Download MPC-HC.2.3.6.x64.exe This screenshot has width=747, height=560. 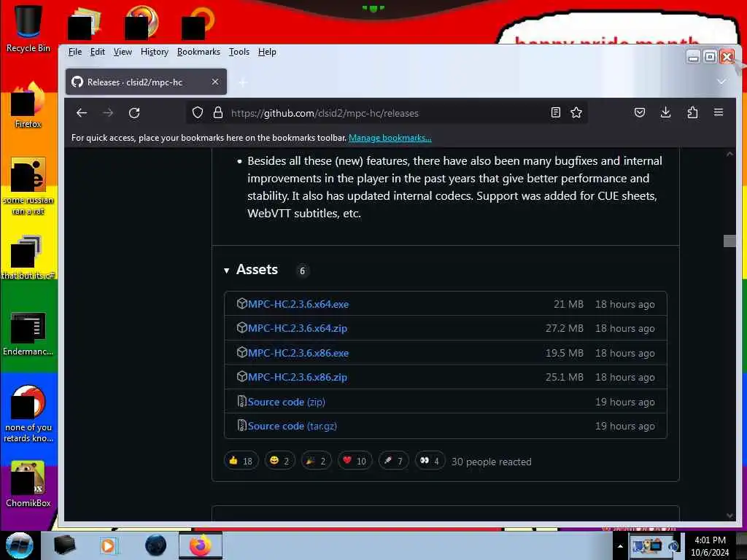point(298,304)
